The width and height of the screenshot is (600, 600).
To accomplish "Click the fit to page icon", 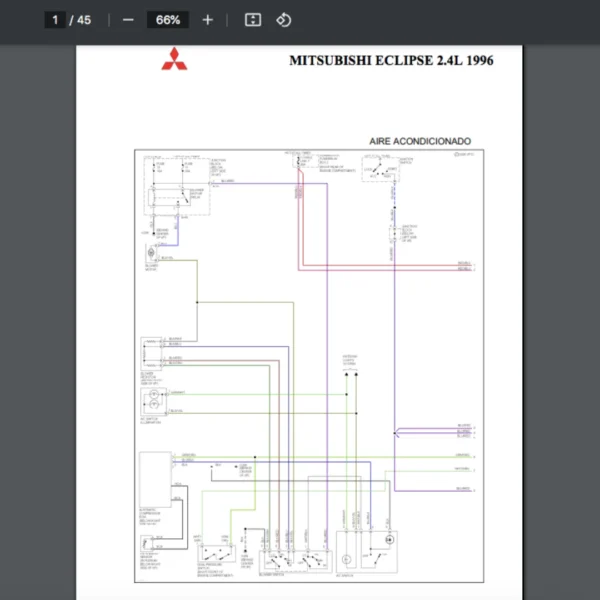I will click(253, 20).
